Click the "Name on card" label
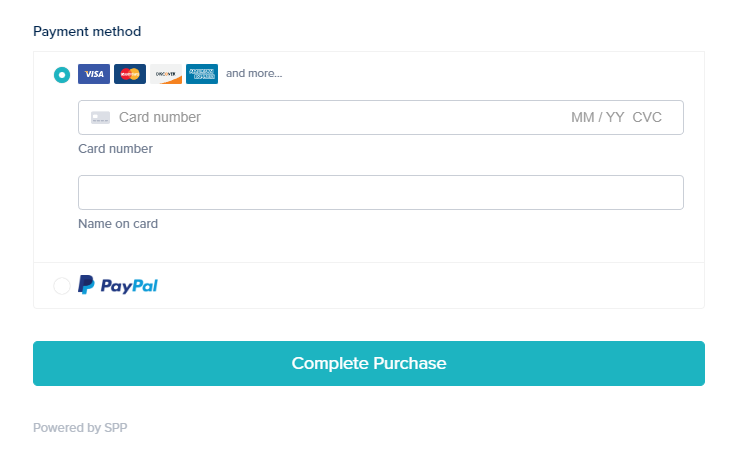 (118, 224)
